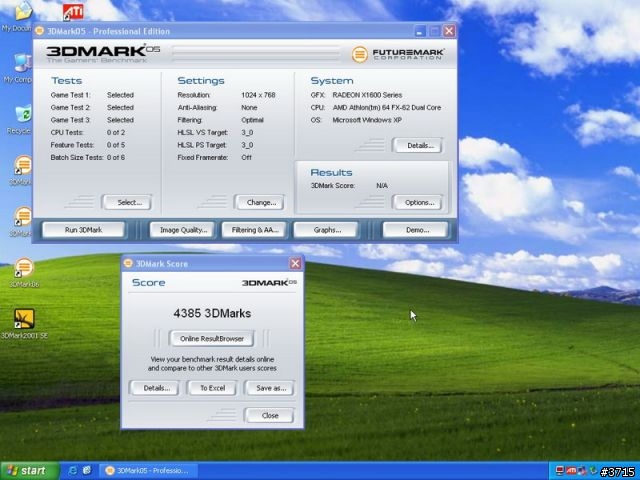Click the "CPU Tests:" label
This screenshot has height=480, width=640.
[x=67, y=132]
